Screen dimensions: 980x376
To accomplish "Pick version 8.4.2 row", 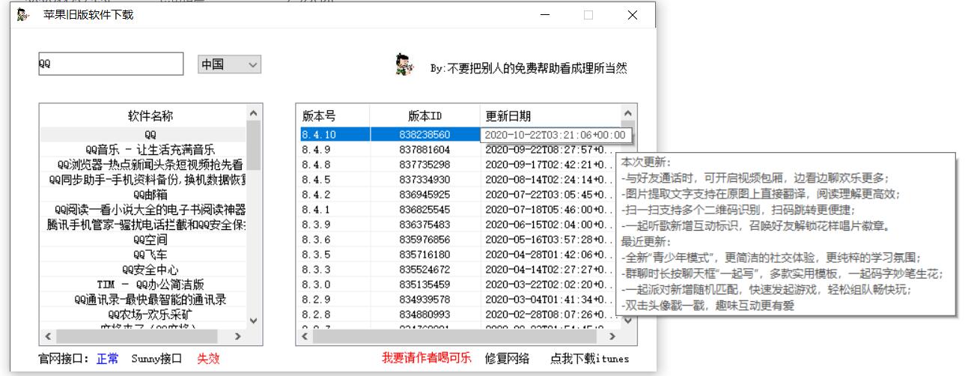I will pyautogui.click(x=459, y=194).
